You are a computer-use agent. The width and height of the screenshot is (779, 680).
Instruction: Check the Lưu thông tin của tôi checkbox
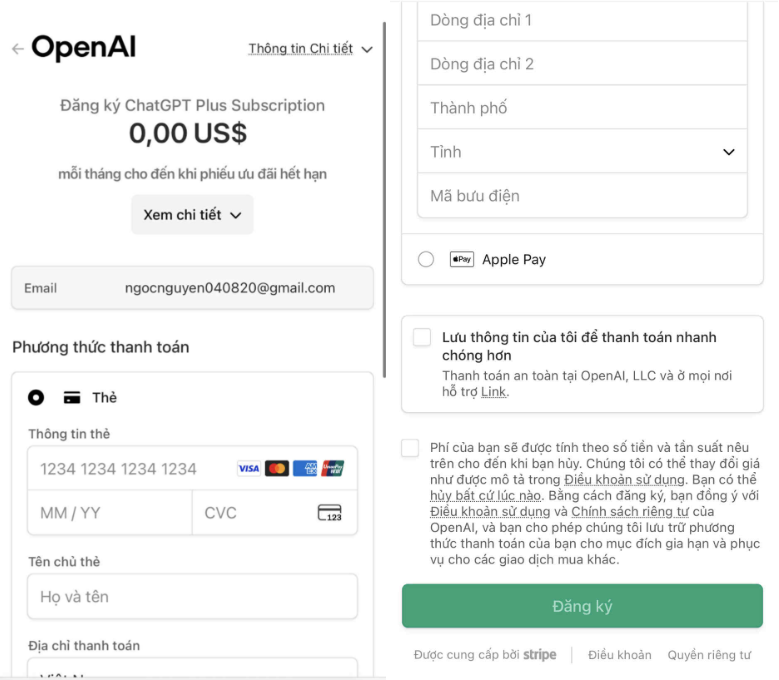[422, 337]
